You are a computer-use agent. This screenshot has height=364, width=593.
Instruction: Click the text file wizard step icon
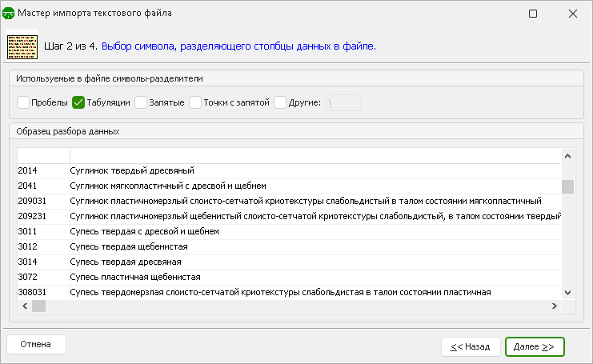tap(22, 47)
